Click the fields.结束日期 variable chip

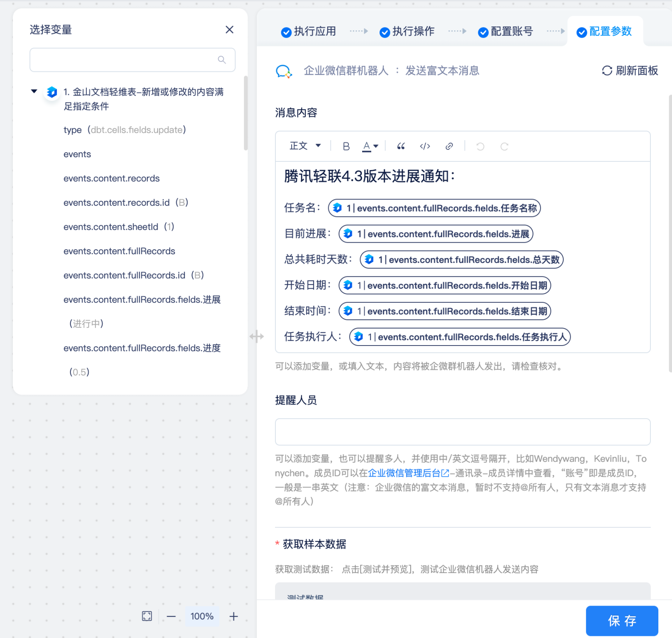tap(445, 311)
